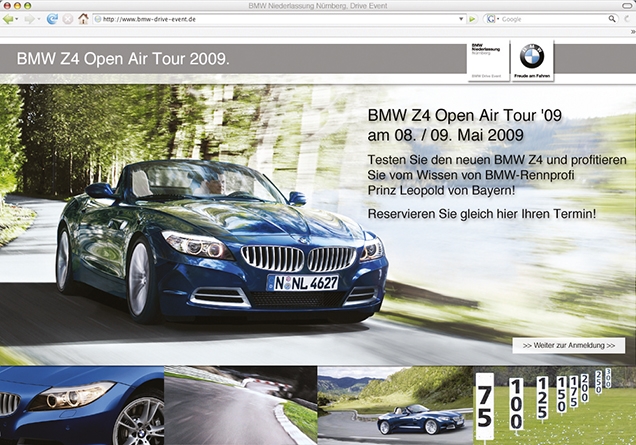Image resolution: width=636 pixels, height=445 pixels.
Task: Select the curved race track thumbnail
Action: pyautogui.click(x=241, y=405)
